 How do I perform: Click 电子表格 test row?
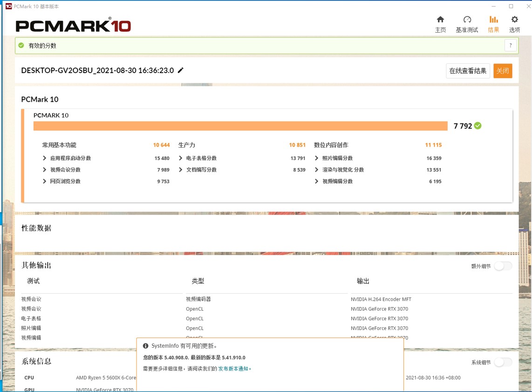[x=31, y=318]
